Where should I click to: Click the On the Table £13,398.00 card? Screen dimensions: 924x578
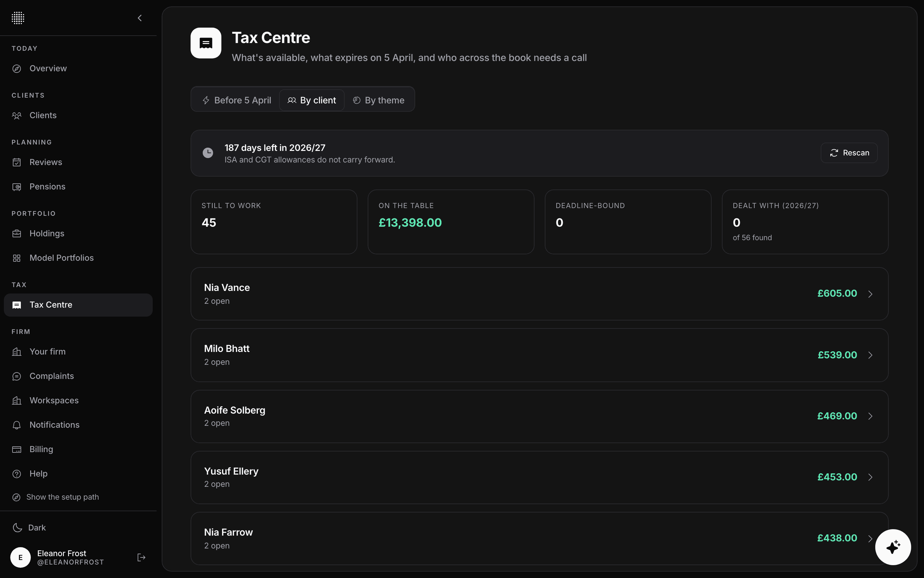point(451,222)
